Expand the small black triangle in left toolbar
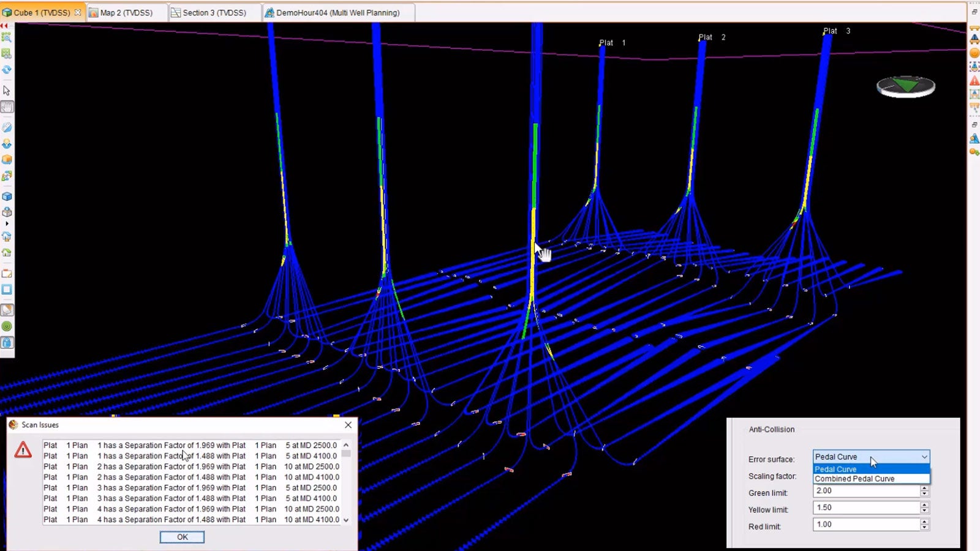Image resolution: width=980 pixels, height=551 pixels. pos(7,224)
